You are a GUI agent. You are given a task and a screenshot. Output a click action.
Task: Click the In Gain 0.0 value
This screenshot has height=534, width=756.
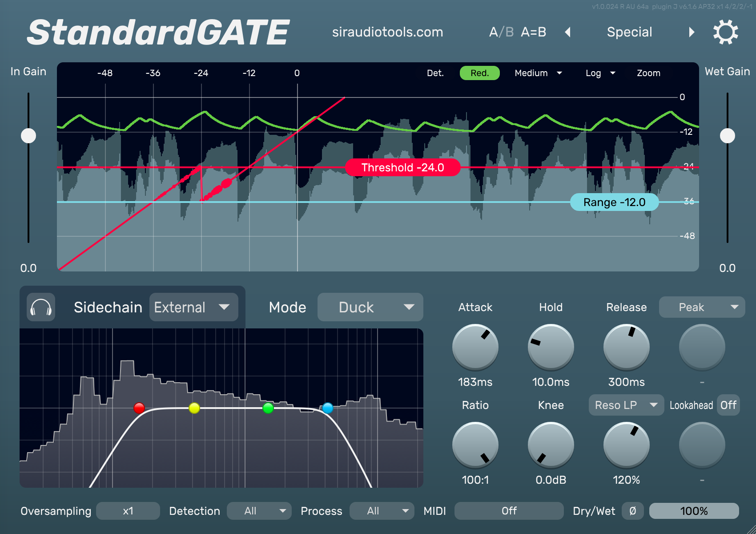tap(28, 268)
